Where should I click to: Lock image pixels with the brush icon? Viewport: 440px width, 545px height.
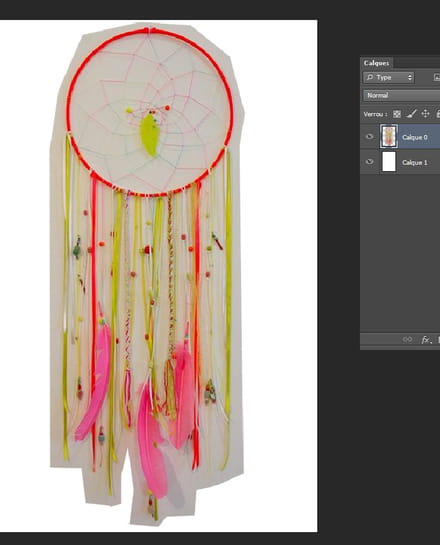pyautogui.click(x=412, y=114)
